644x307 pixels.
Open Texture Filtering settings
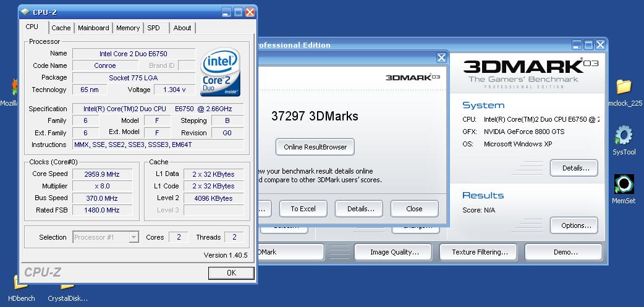(x=478, y=252)
